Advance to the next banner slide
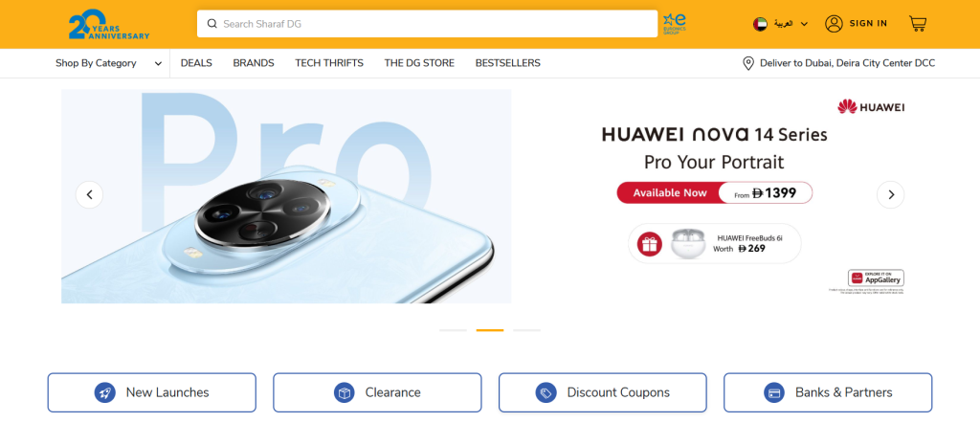The width and height of the screenshot is (980, 423). (891, 195)
